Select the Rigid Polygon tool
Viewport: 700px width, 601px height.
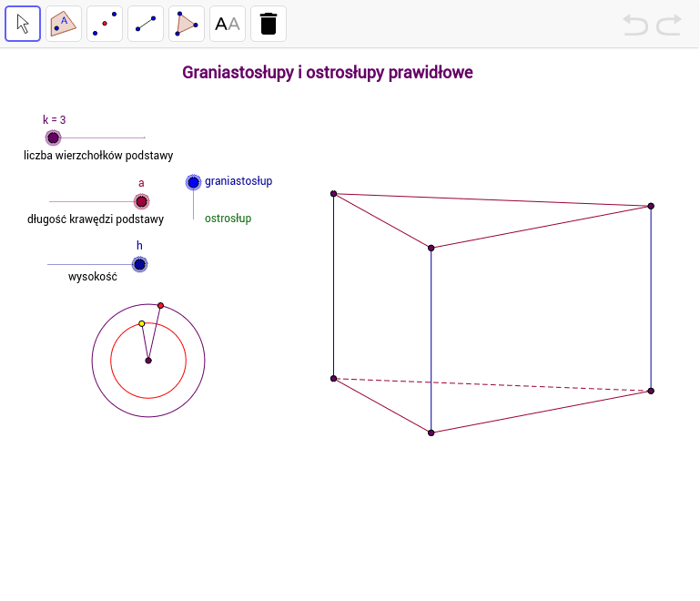187,24
